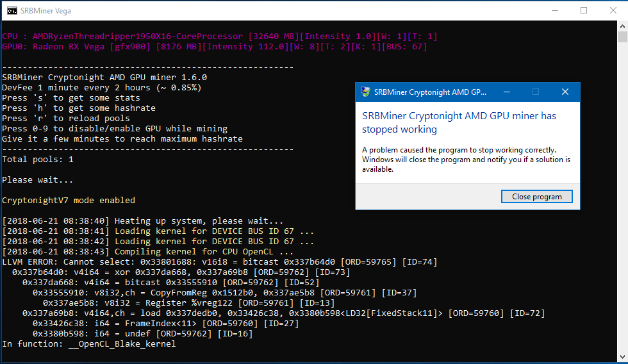Viewport: 628px width, 364px height.
Task: Click 'Give it a few minutes' line
Action: [x=122, y=139]
